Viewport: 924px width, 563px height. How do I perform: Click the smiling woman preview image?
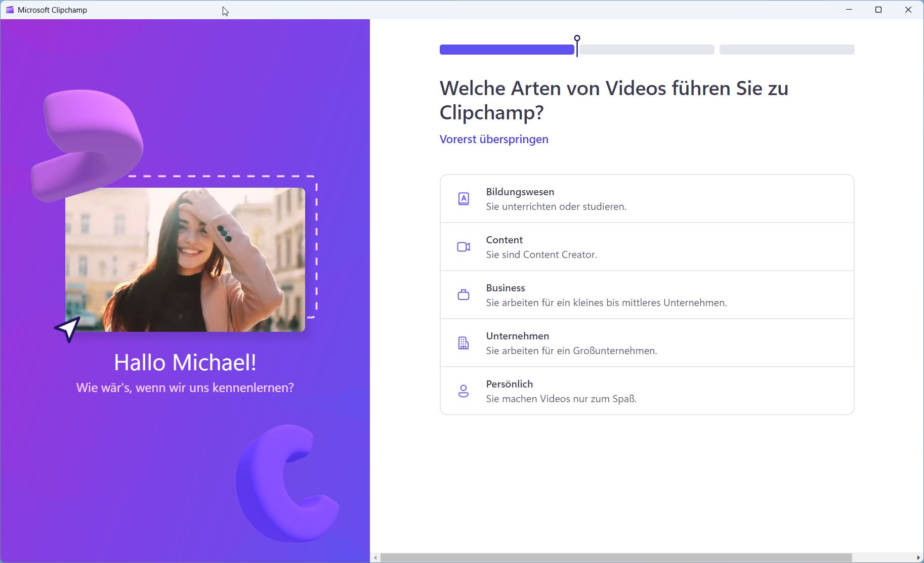185,259
